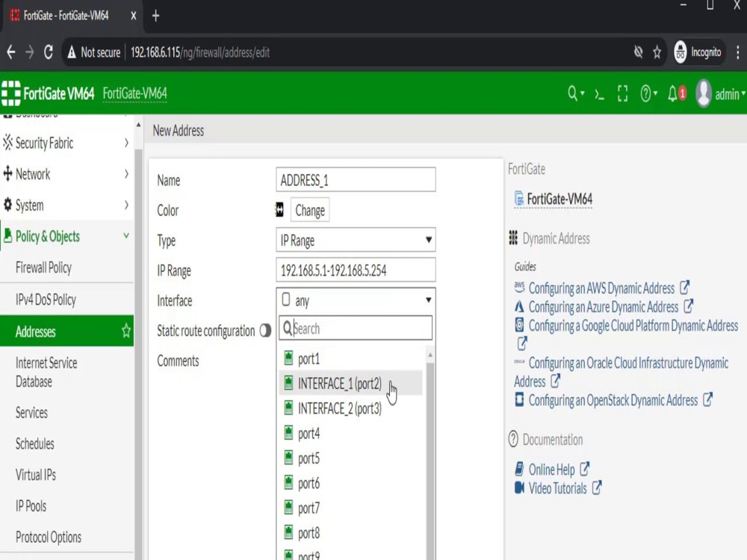This screenshot has width=747, height=560.
Task: Click the browser forward arrow
Action: (x=30, y=52)
